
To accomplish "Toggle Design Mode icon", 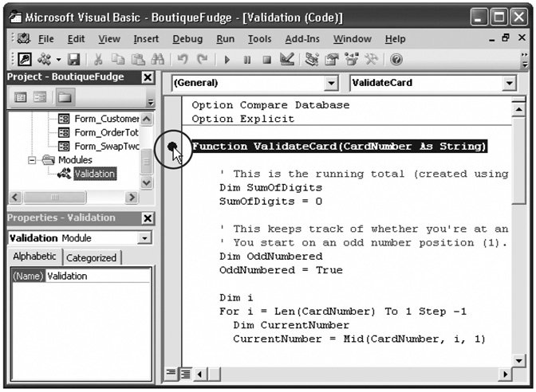I will [x=287, y=60].
